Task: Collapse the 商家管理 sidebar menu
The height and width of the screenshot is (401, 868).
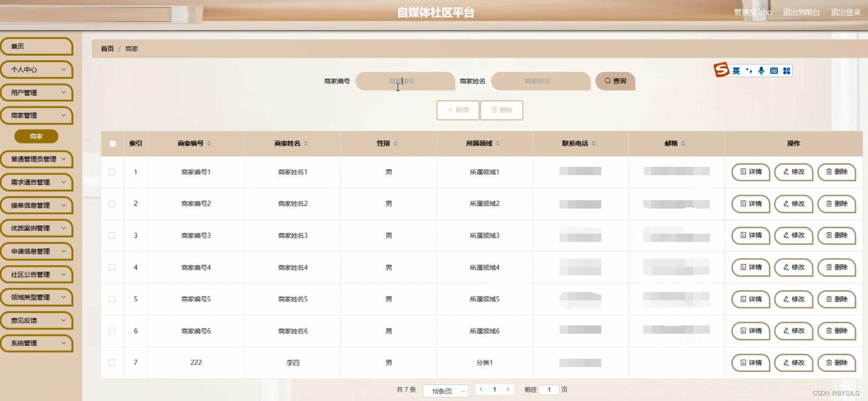Action: point(36,115)
